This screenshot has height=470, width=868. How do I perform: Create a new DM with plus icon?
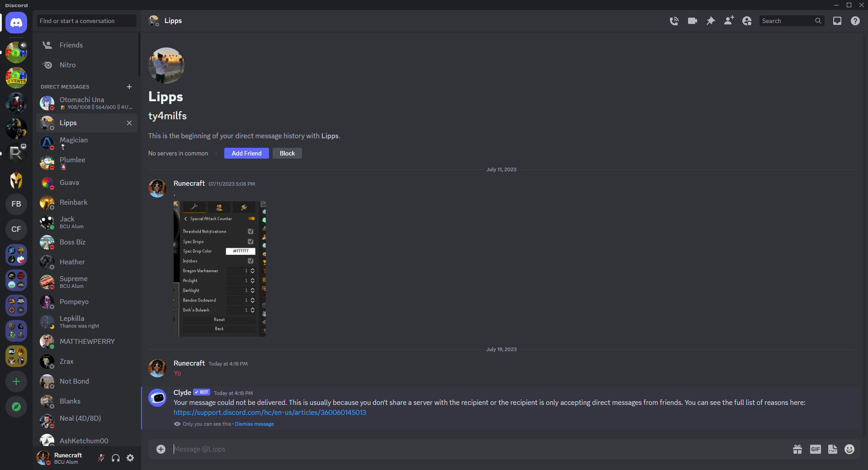pyautogui.click(x=129, y=87)
